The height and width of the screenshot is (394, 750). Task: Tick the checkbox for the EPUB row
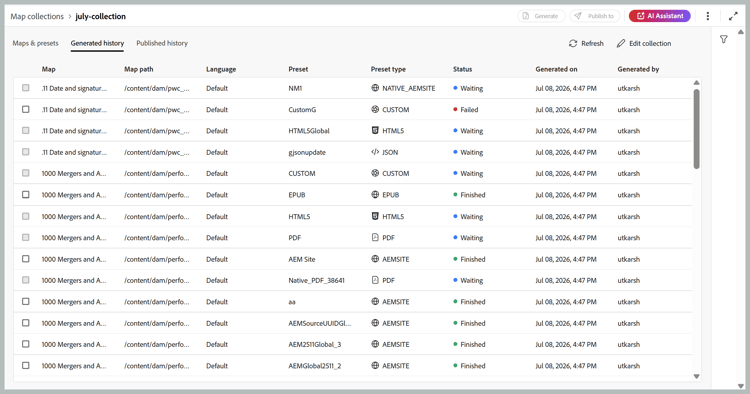pyautogui.click(x=26, y=195)
